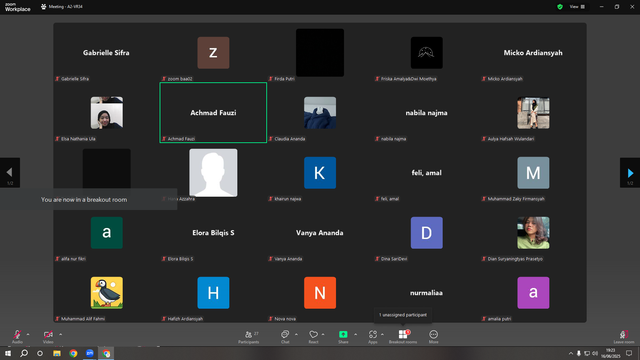Open the View layout menu

tap(577, 7)
